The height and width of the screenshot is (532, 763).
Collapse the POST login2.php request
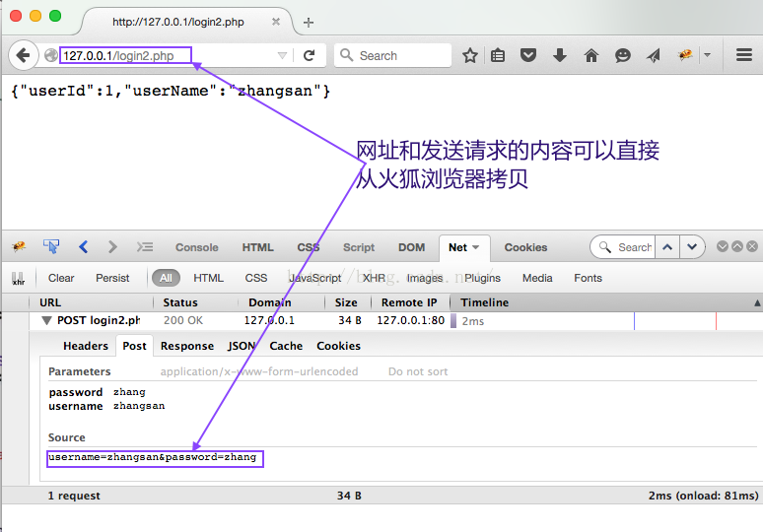tap(46, 320)
